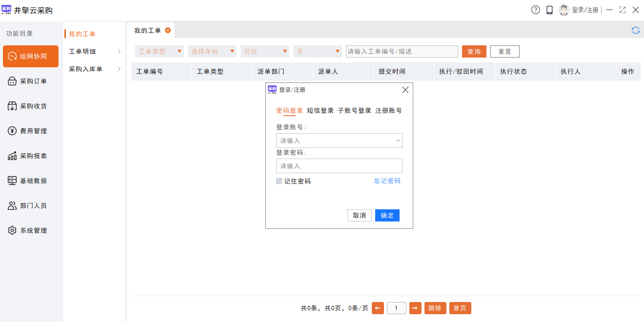Open the 选择年份 dropdown
The width and height of the screenshot is (644, 322).
click(212, 51)
